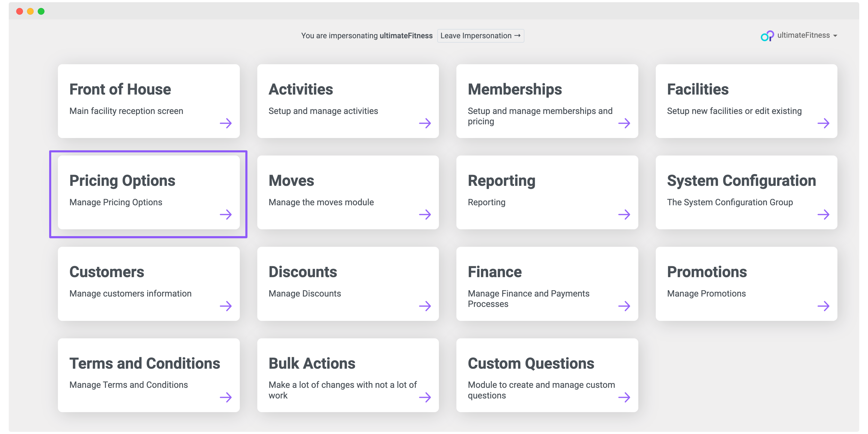This screenshot has width=868, height=434.
Task: Open Terms and Conditions card title
Action: (144, 363)
